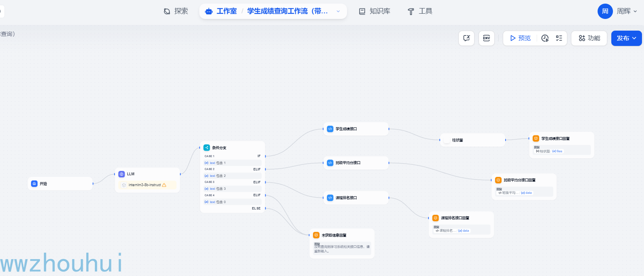The width and height of the screenshot is (644, 276).
Task: Click the 开始 node title
Action: point(43,184)
